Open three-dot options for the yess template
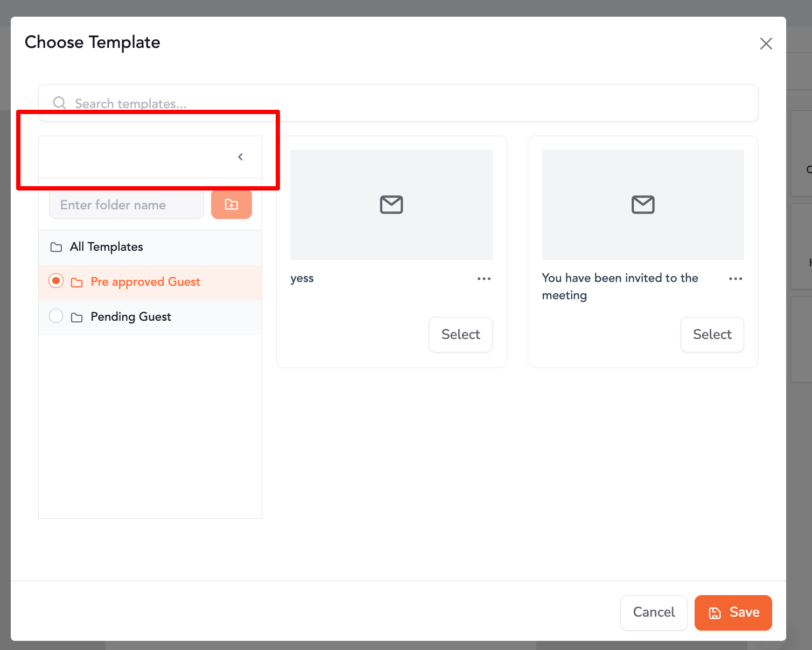The width and height of the screenshot is (812, 650). [484, 279]
